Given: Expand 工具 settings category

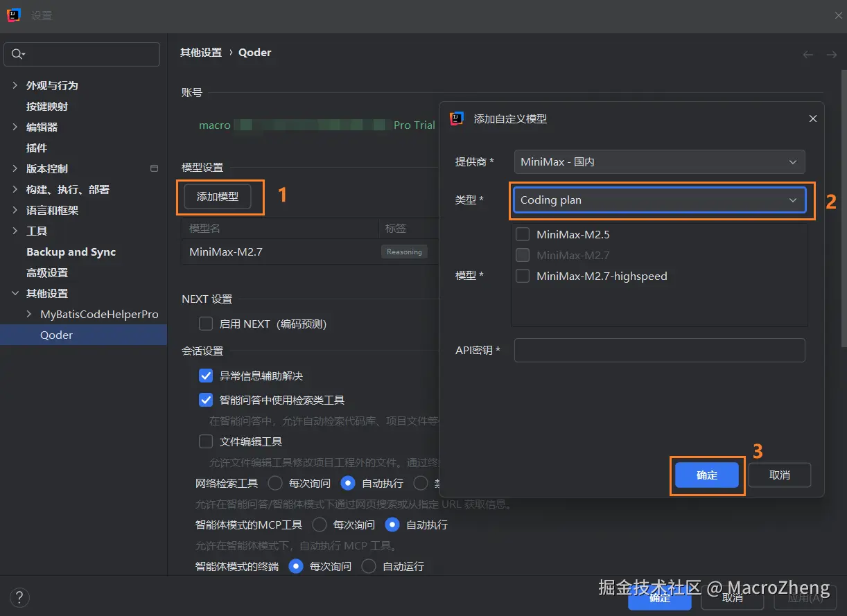Looking at the screenshot, I should 15,231.
